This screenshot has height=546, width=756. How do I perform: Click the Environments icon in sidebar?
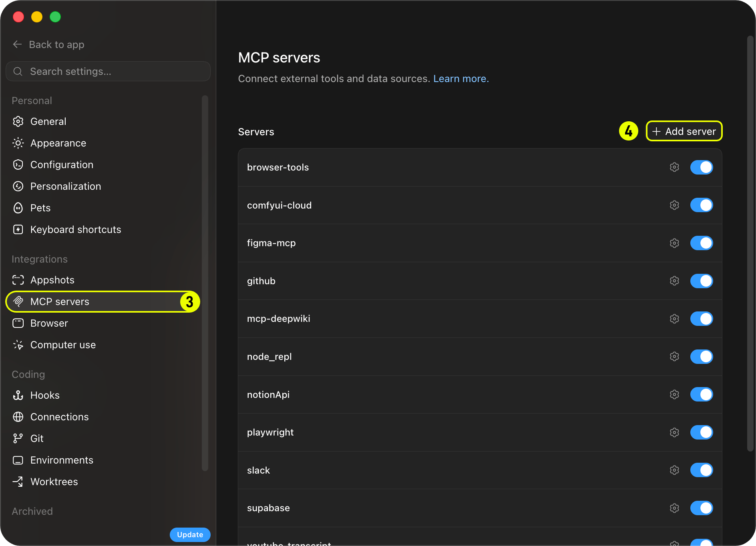coord(18,460)
